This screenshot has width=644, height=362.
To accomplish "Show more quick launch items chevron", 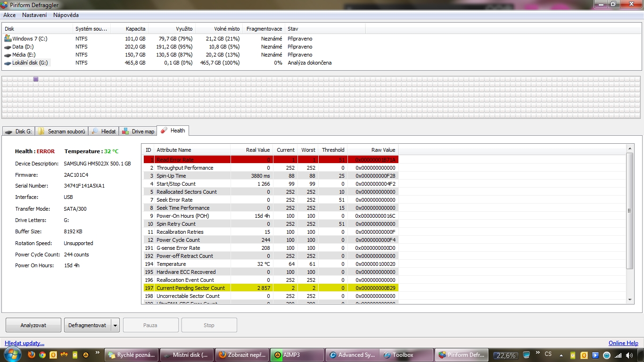I will coord(98,353).
